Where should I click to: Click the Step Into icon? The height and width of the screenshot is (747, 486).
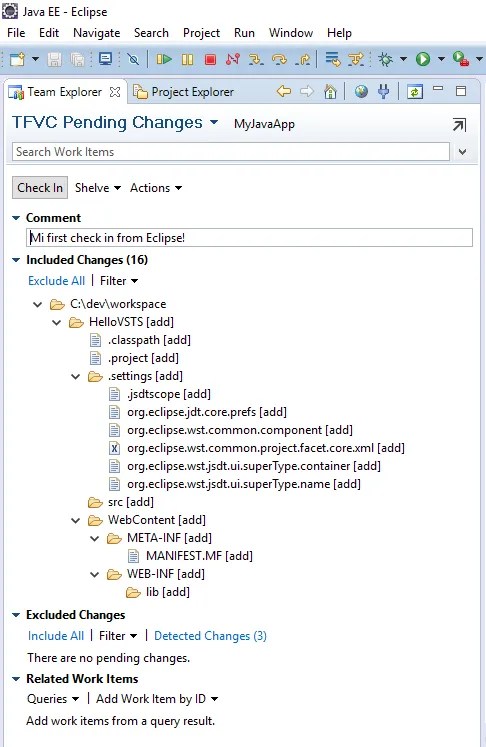coord(256,59)
